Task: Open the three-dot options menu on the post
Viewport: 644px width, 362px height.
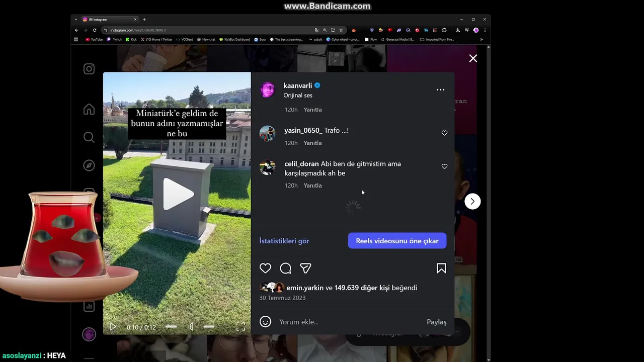Action: pos(440,89)
